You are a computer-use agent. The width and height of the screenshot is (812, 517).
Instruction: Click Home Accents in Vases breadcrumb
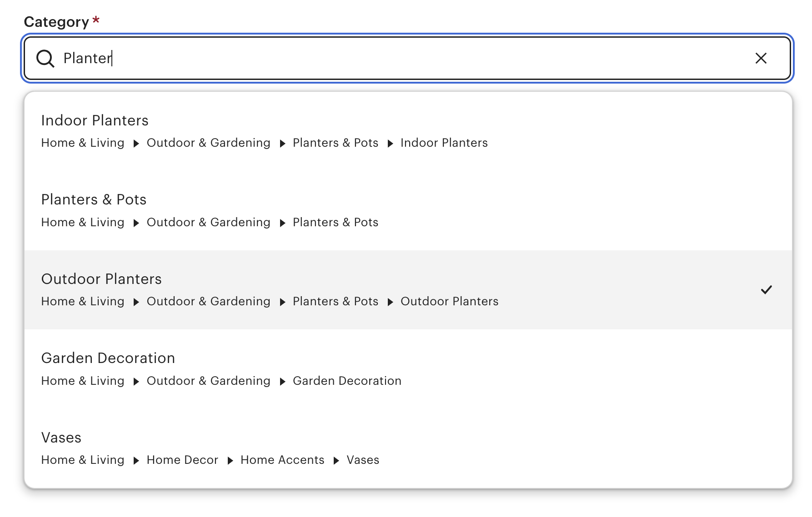click(x=282, y=460)
